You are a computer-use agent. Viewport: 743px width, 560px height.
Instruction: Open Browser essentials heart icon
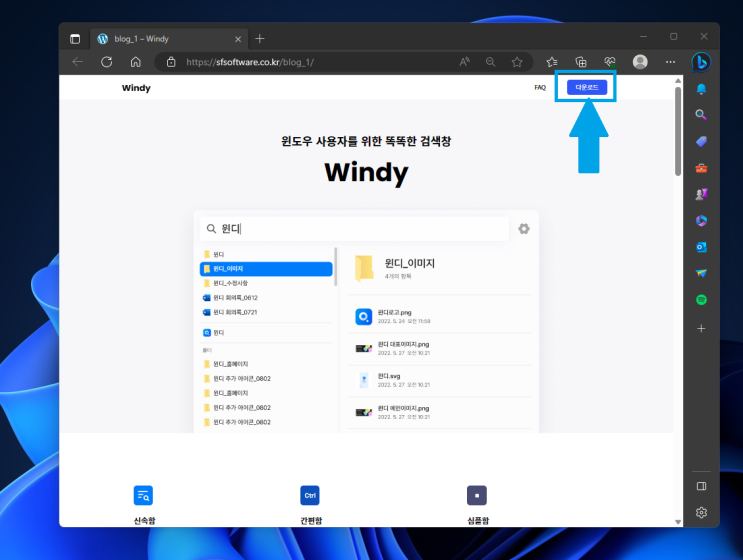click(609, 62)
